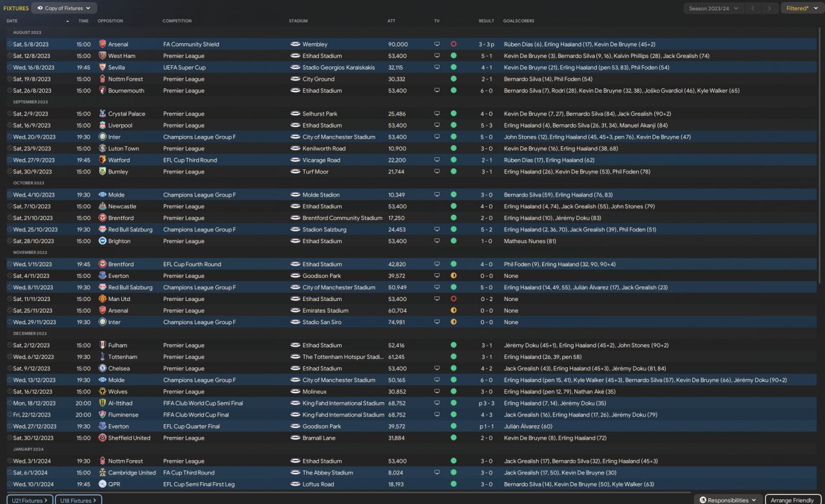
Task: Click the Bournemouth club badge
Action: tap(102, 91)
